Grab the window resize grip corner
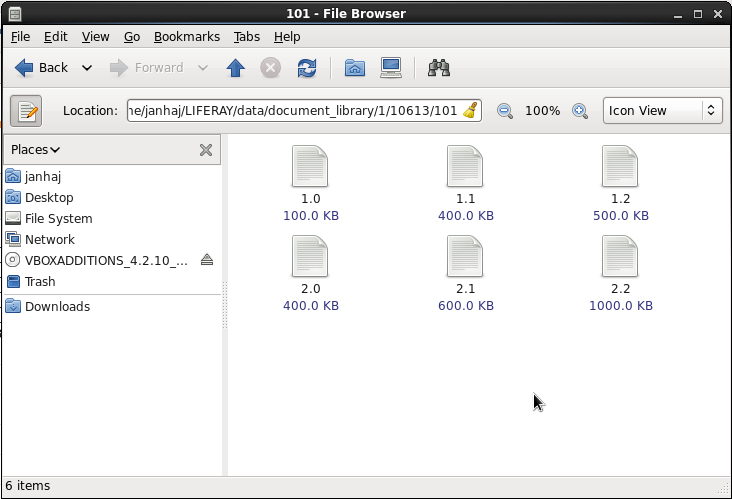 pyautogui.click(x=723, y=489)
